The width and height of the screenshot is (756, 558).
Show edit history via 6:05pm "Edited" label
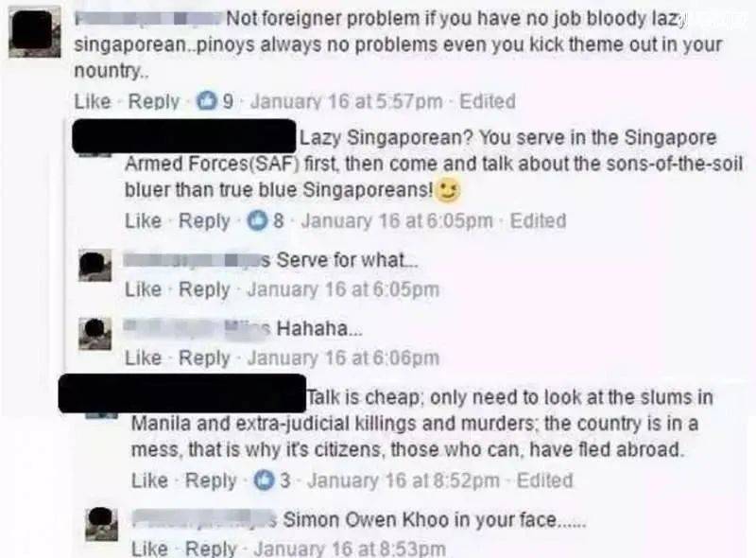(x=538, y=220)
